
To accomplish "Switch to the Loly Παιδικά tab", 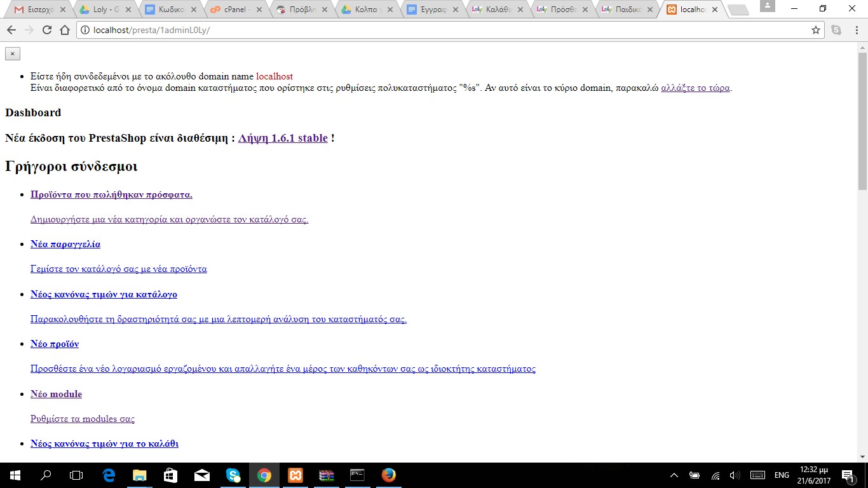I will [627, 10].
